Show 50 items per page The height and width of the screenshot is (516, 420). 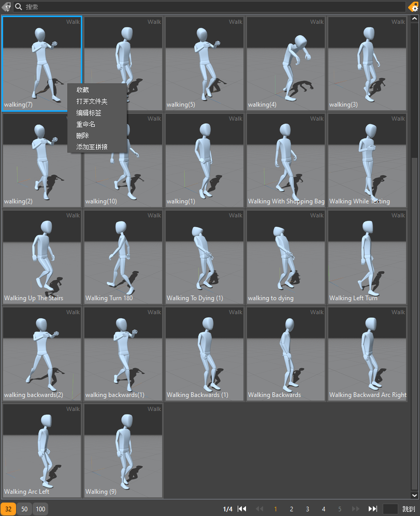(x=24, y=509)
